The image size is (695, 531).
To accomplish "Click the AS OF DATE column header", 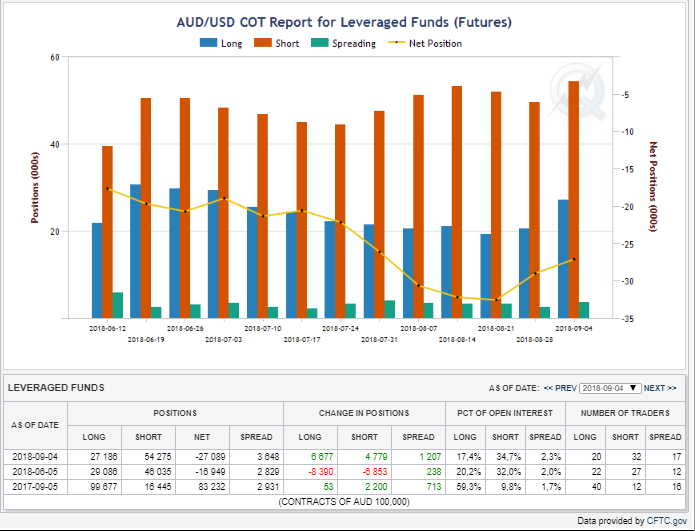I will pyautogui.click(x=35, y=425).
